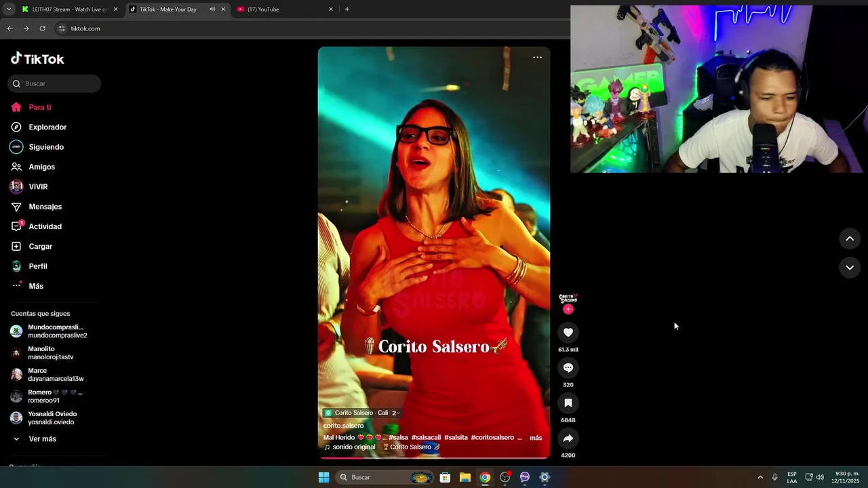This screenshot has height=488, width=868.
Task: Open the Windows Start menu
Action: [x=324, y=477]
